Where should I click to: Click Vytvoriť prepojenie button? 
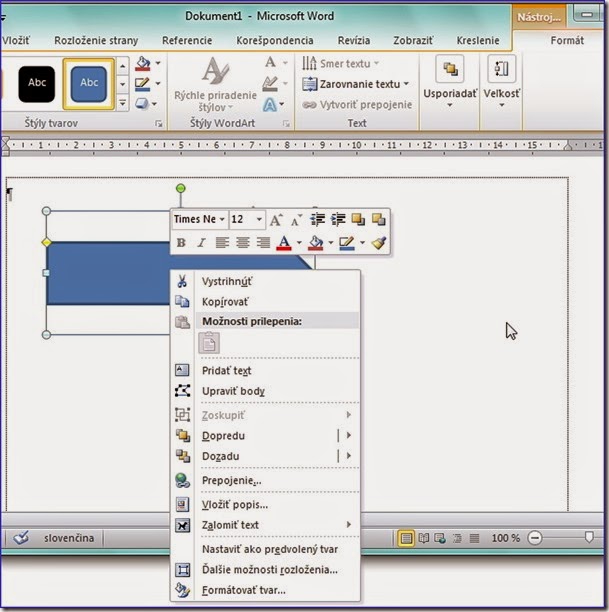point(357,105)
